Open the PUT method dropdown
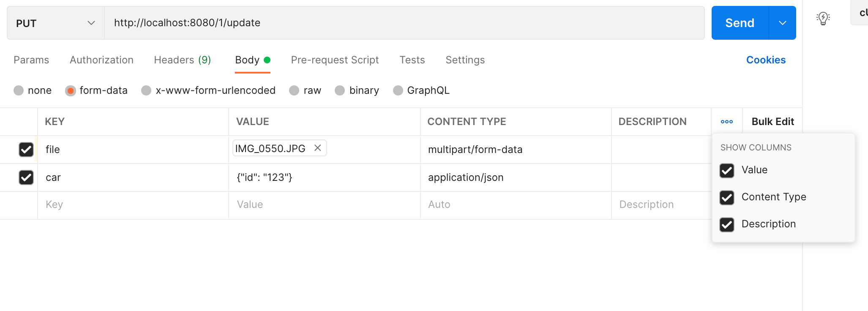This screenshot has height=311, width=868. (x=56, y=23)
